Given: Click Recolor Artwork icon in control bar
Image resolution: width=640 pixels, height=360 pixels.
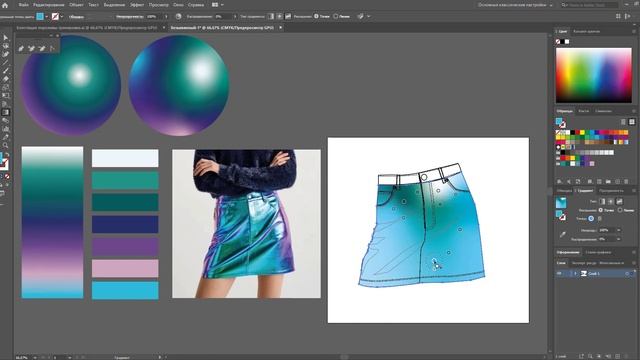Looking at the screenshot, I should point(178,16).
